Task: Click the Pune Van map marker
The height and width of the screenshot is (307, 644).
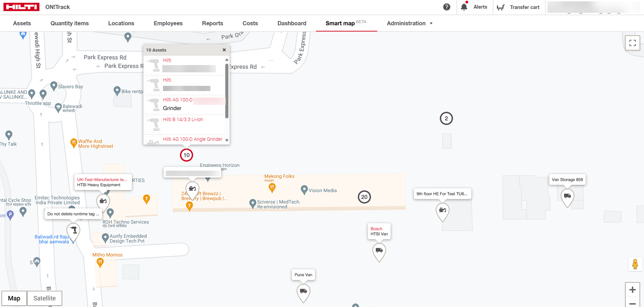Action: pyautogui.click(x=303, y=292)
